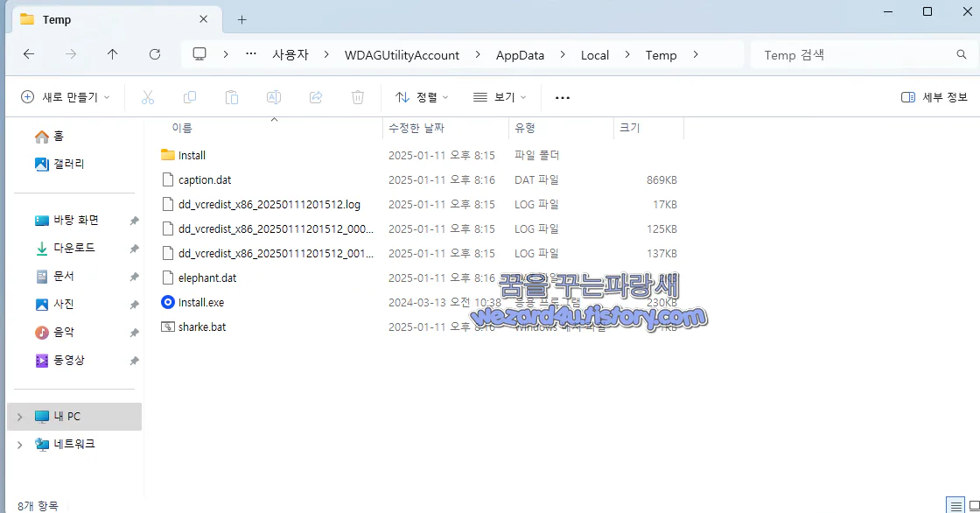Open the 보기 view dropdown

[x=500, y=97]
